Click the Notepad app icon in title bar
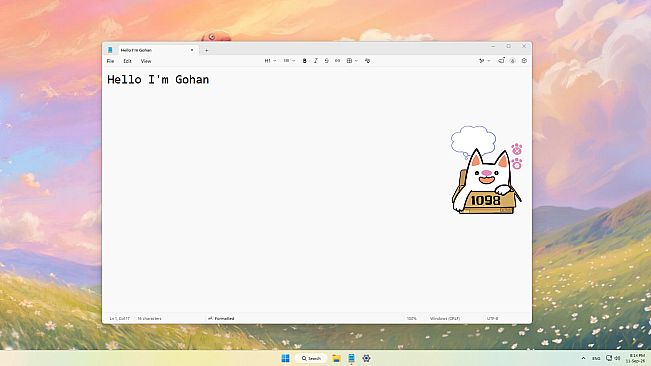The width and height of the screenshot is (651, 366). (x=110, y=50)
